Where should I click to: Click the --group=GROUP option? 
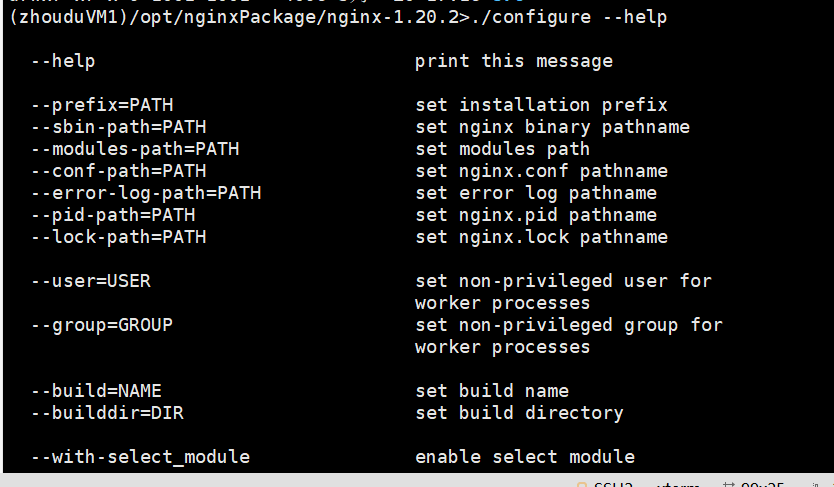[102, 325]
